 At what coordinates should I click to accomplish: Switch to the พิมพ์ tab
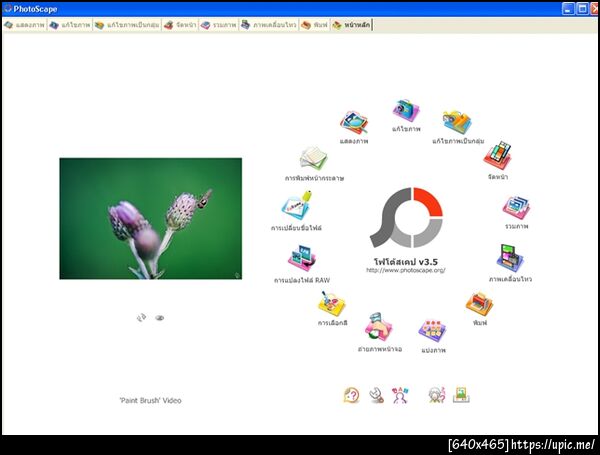pos(315,25)
